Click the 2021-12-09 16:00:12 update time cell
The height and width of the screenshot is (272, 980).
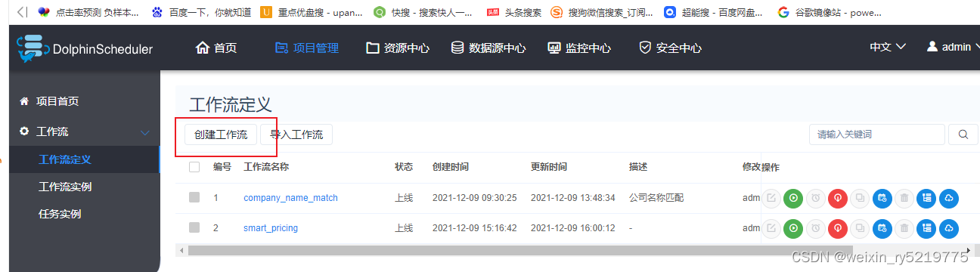tap(573, 227)
